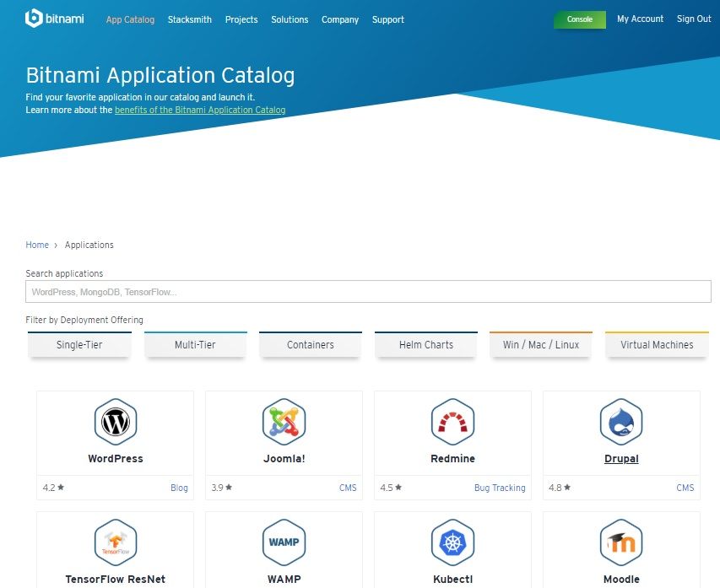The height and width of the screenshot is (588, 720).
Task: Toggle the Helm Charts filter
Action: (426, 345)
